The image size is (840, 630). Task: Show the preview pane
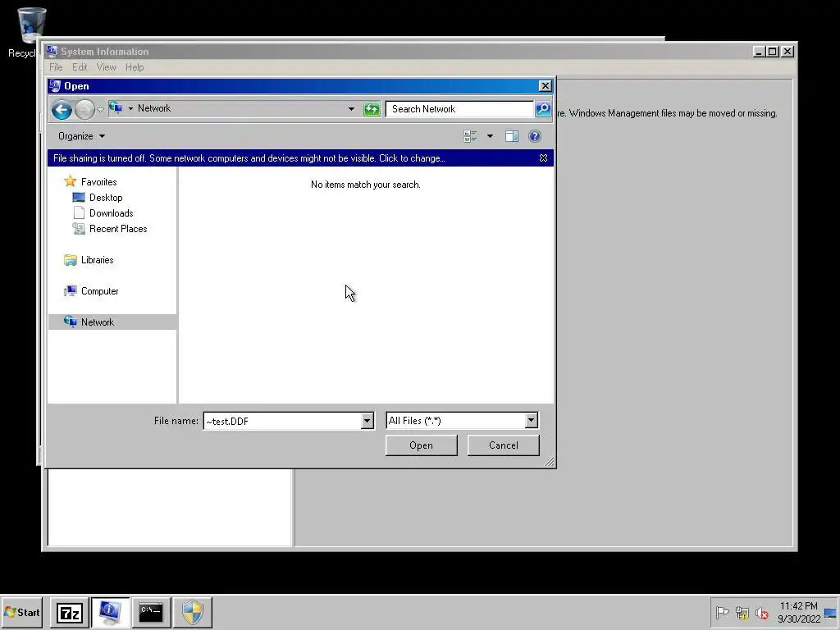(x=512, y=136)
